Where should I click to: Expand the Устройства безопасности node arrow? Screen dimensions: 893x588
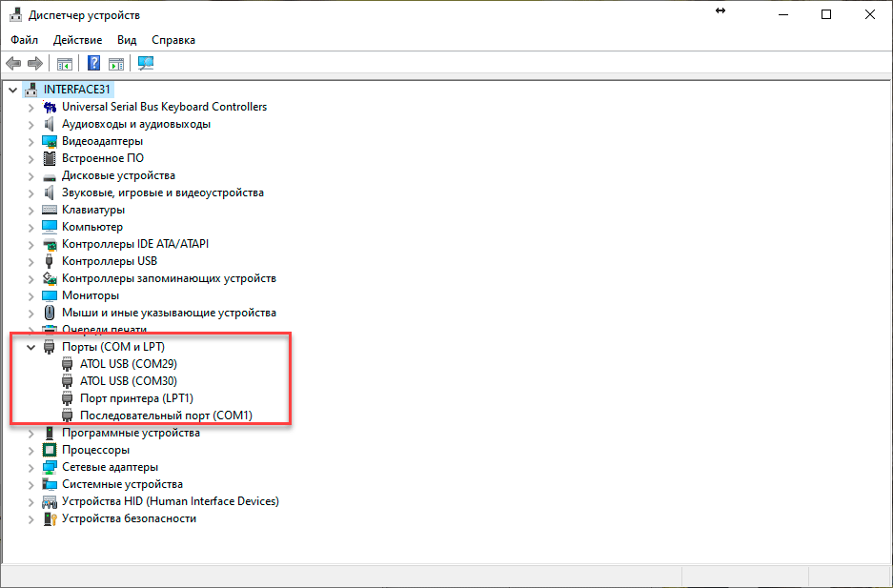point(31,519)
